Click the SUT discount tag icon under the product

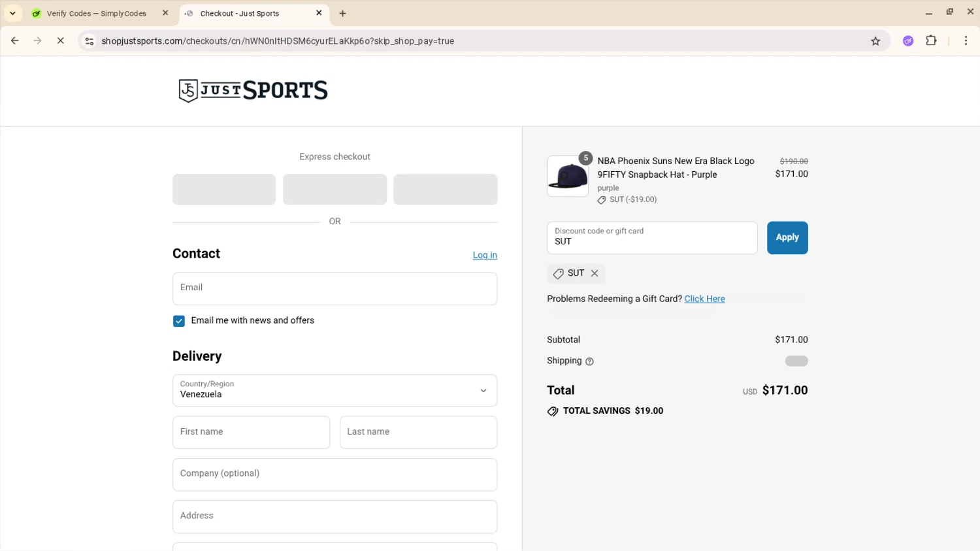[602, 200]
